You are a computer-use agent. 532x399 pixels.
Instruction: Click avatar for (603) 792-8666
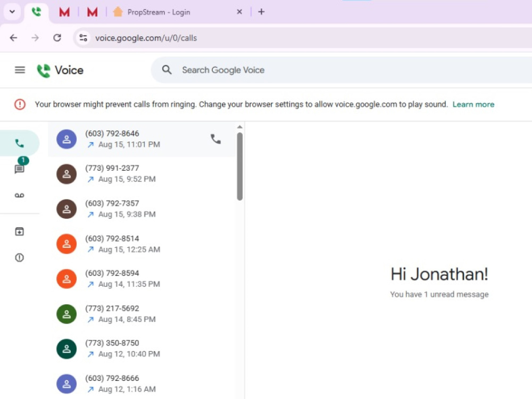[66, 384]
